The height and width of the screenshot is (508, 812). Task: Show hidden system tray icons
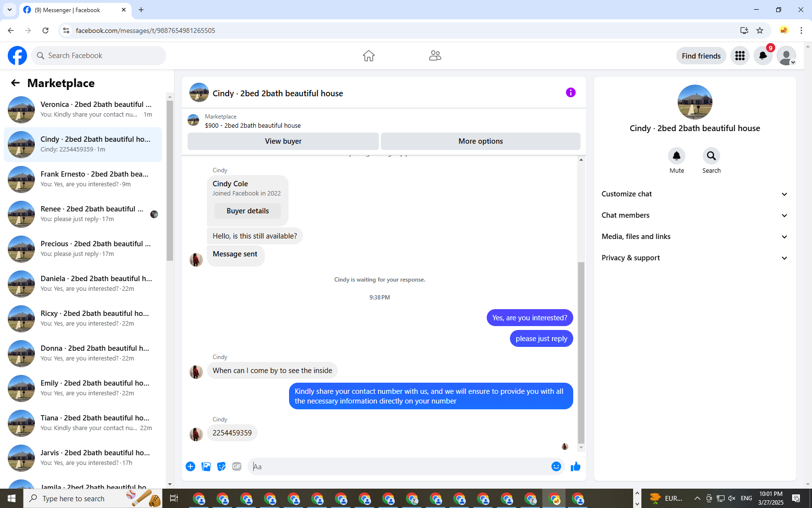point(697,498)
